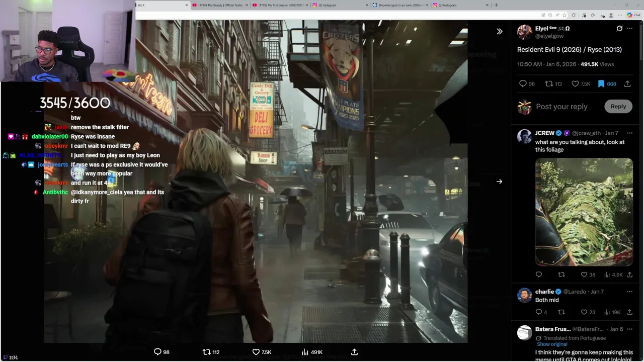View 19K analytics on charlie's reply
The height and width of the screenshot is (362, 644).
[612, 312]
